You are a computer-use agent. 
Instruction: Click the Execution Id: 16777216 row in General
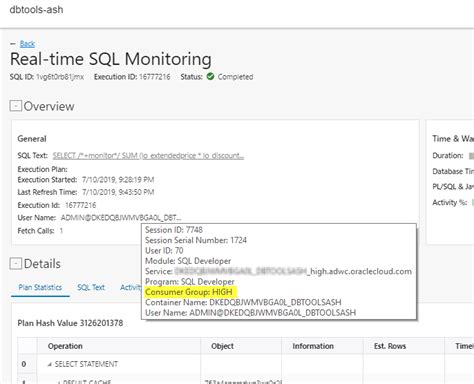(57, 205)
